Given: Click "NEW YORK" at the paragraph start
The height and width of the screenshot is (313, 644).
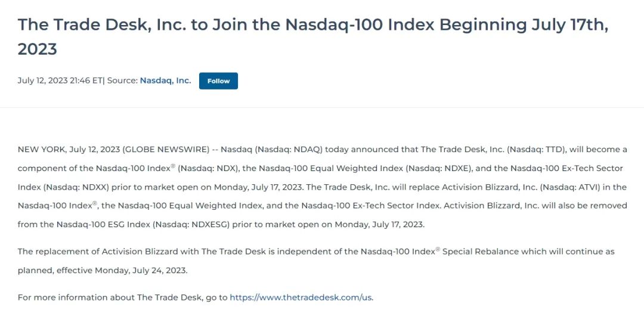Looking at the screenshot, I should [x=41, y=149].
